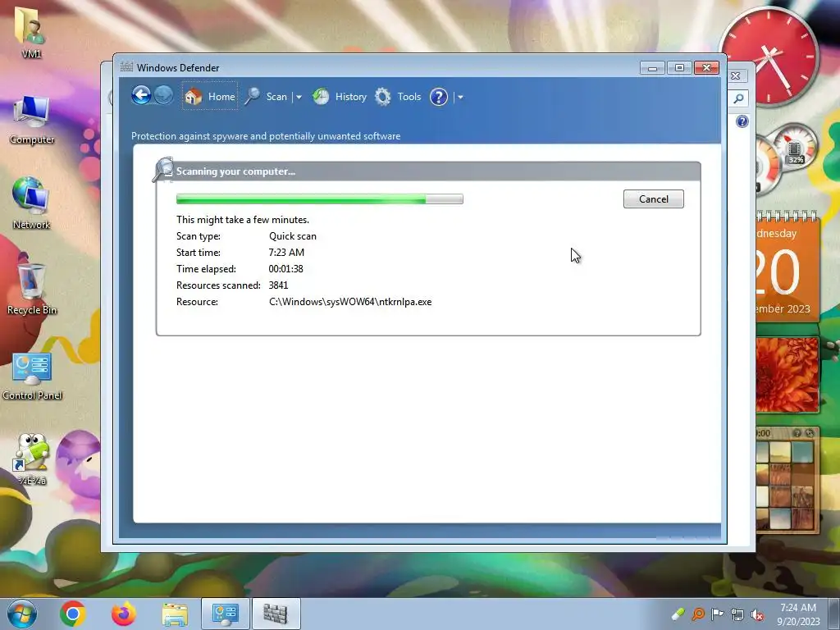Launch Firefox from the taskbar

(124, 614)
